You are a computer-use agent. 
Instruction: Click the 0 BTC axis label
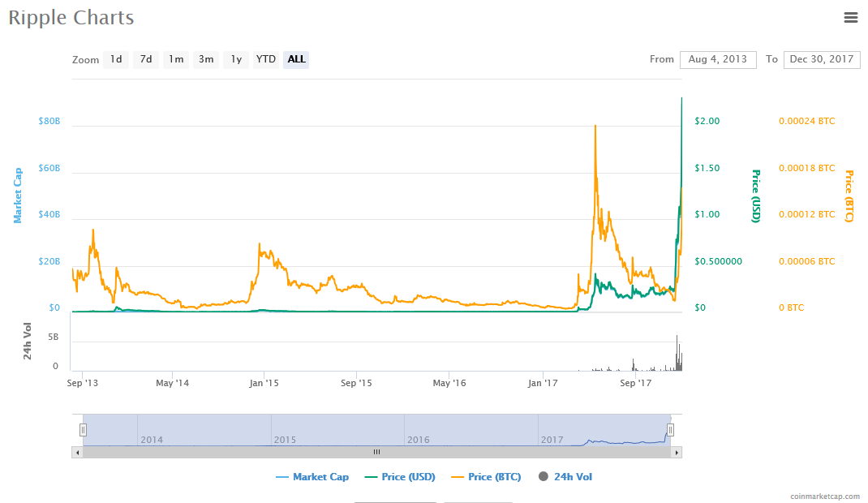792,308
